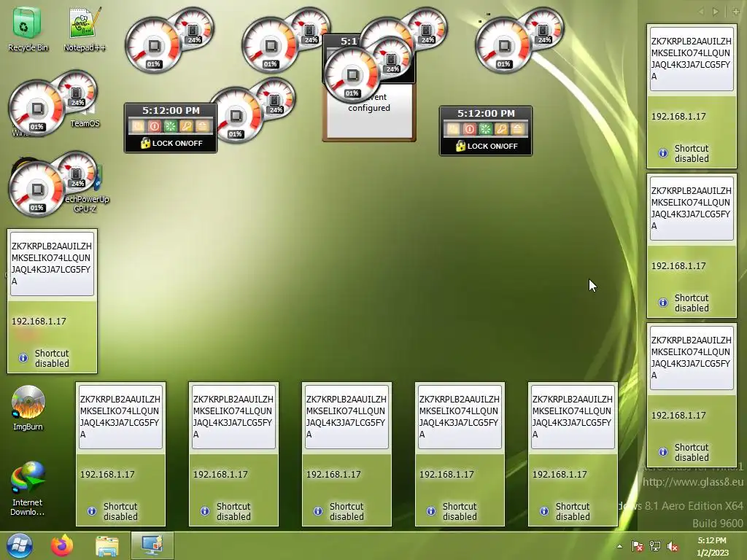Toggle LOCK ON/OFF in the left control gadget

point(171,143)
